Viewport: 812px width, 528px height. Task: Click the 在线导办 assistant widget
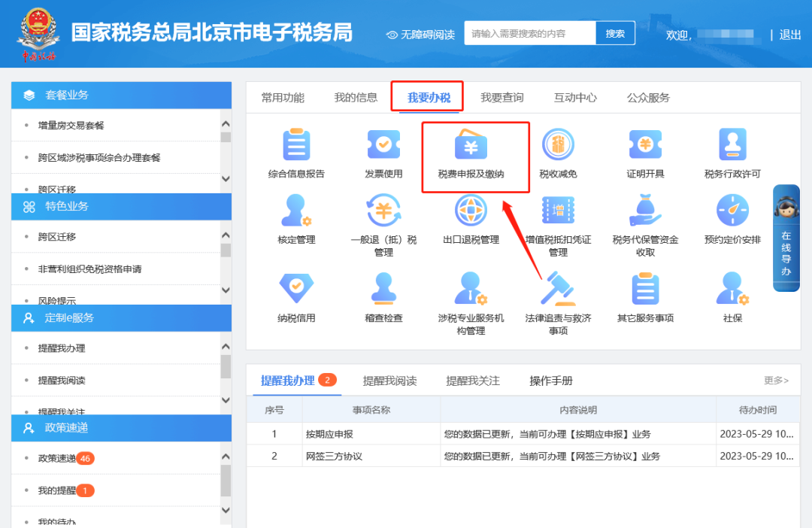[x=786, y=238]
